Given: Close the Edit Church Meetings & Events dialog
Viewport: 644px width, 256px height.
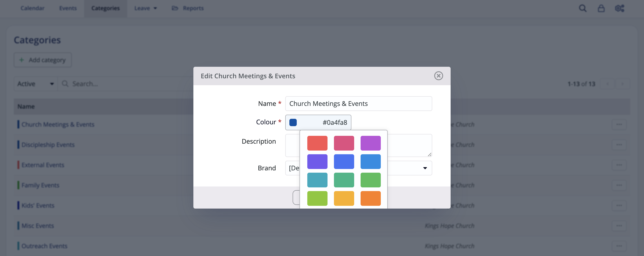Looking at the screenshot, I should (439, 76).
